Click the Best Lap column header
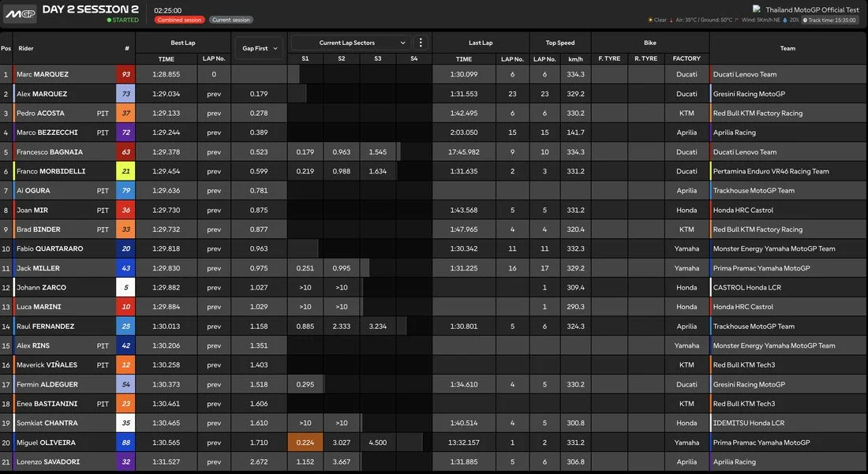The height and width of the screenshot is (474, 868). tap(183, 43)
